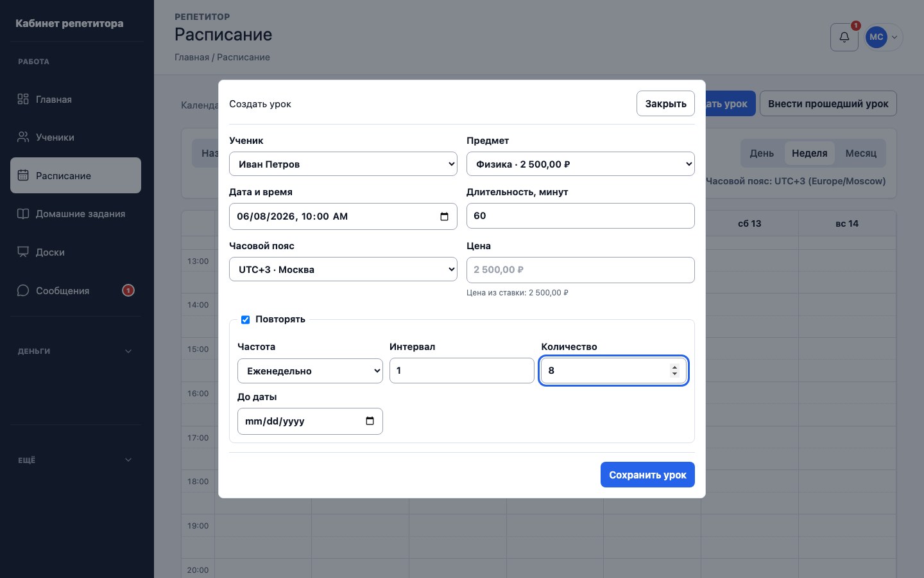The height and width of the screenshot is (578, 924).
Task: Open the Частота dropdown set to Еженедельно
Action: tap(310, 371)
